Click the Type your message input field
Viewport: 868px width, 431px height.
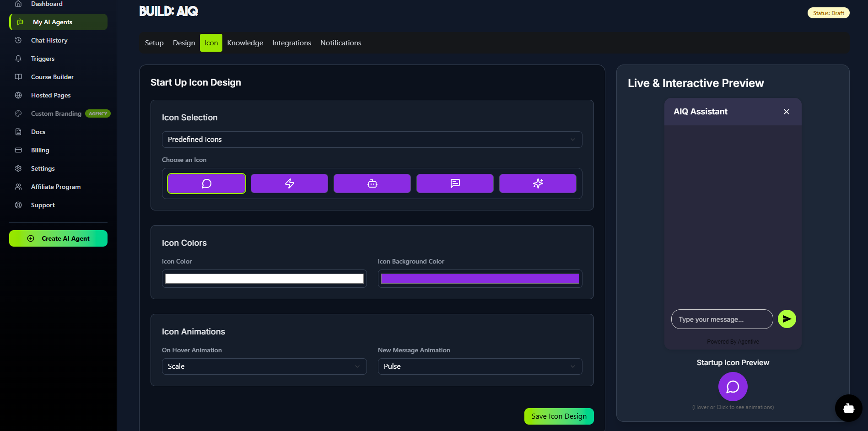click(x=722, y=319)
